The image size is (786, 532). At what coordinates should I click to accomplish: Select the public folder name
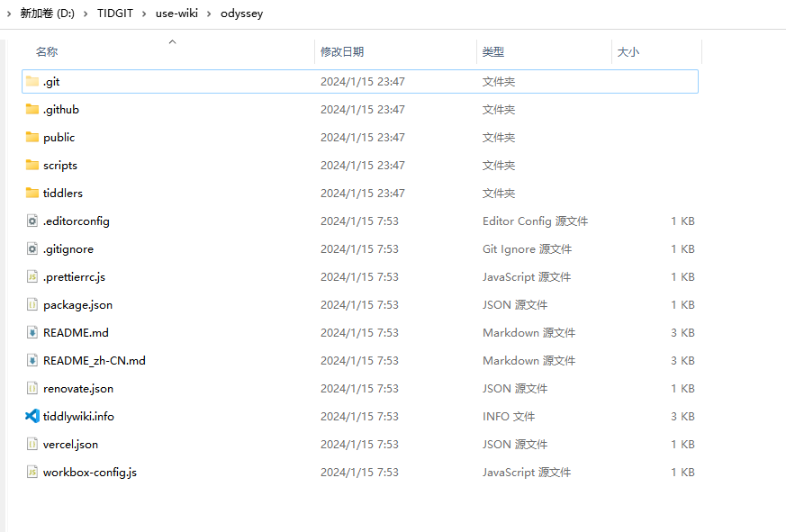59,137
